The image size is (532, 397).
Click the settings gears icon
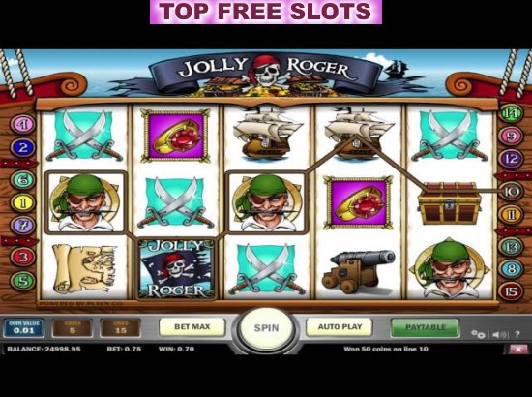pyautogui.click(x=478, y=334)
